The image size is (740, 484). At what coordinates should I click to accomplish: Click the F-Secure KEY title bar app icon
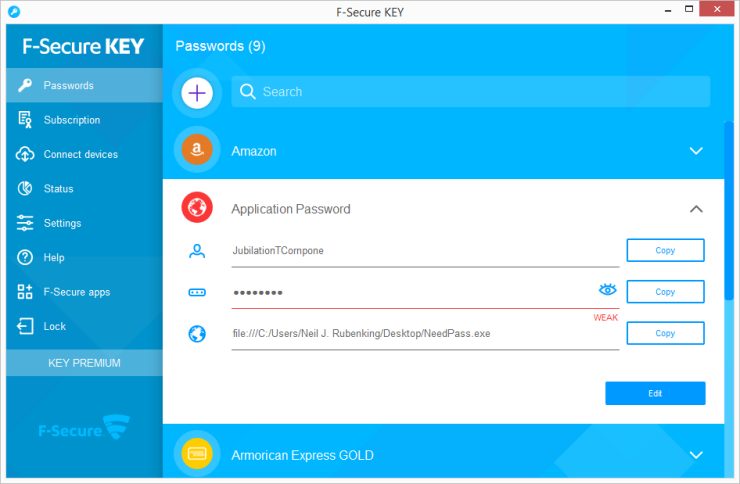(x=14, y=12)
